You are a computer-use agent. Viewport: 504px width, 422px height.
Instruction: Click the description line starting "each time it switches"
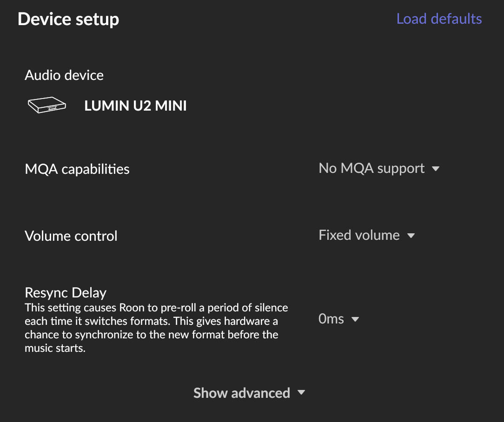(151, 321)
